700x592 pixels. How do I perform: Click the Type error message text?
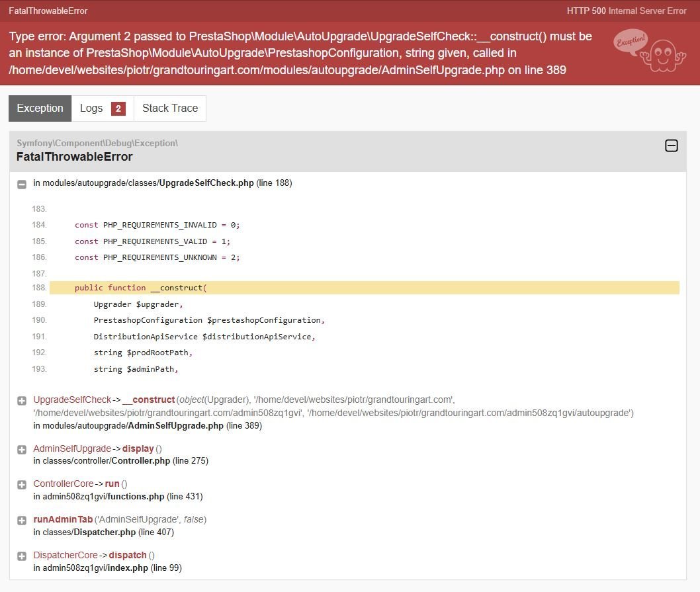300,53
